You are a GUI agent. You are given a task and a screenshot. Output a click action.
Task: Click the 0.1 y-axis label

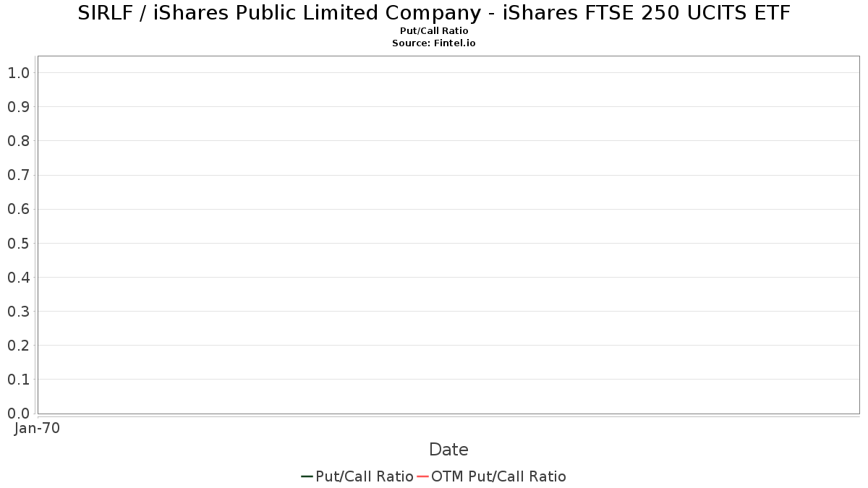point(18,380)
